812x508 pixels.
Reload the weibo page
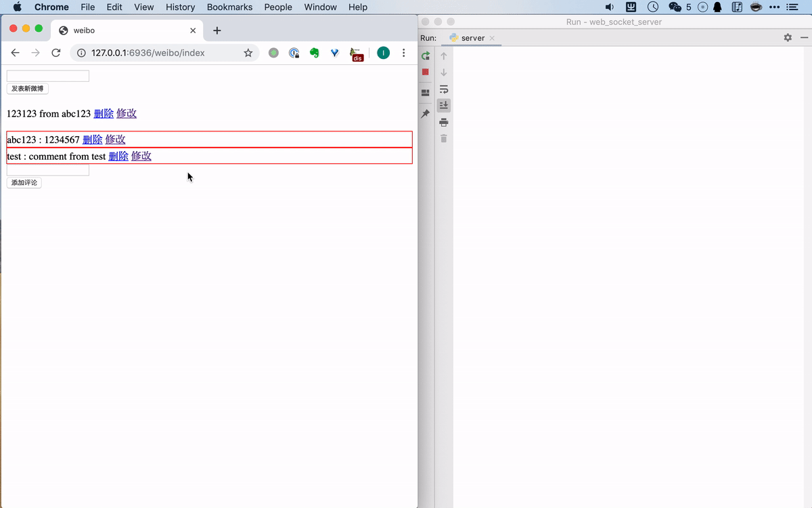[x=56, y=53]
